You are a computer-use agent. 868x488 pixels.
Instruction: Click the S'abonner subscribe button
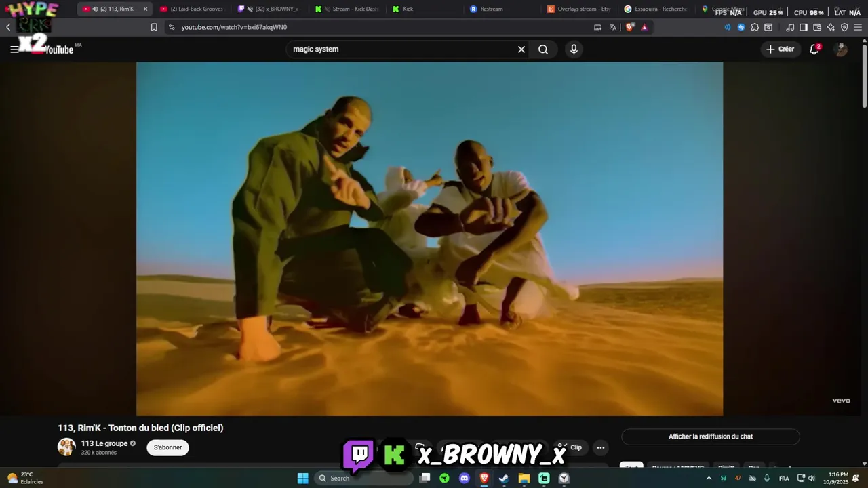167,447
